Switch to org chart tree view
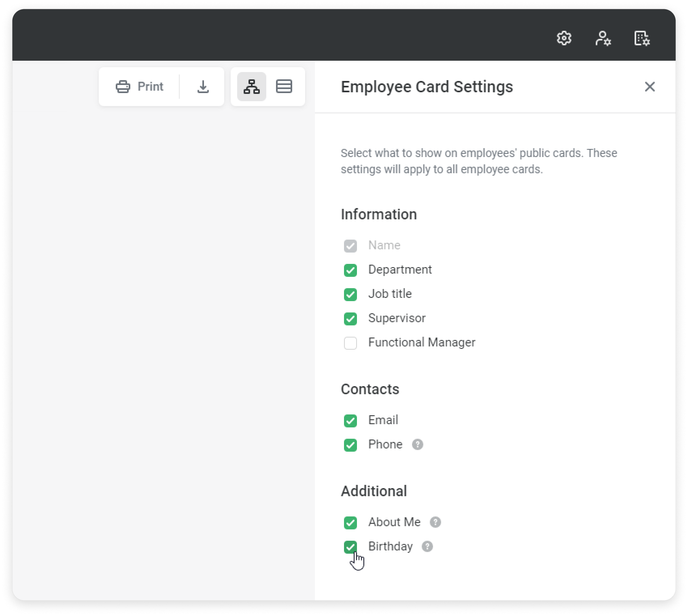The width and height of the screenshot is (688, 616). click(x=252, y=87)
